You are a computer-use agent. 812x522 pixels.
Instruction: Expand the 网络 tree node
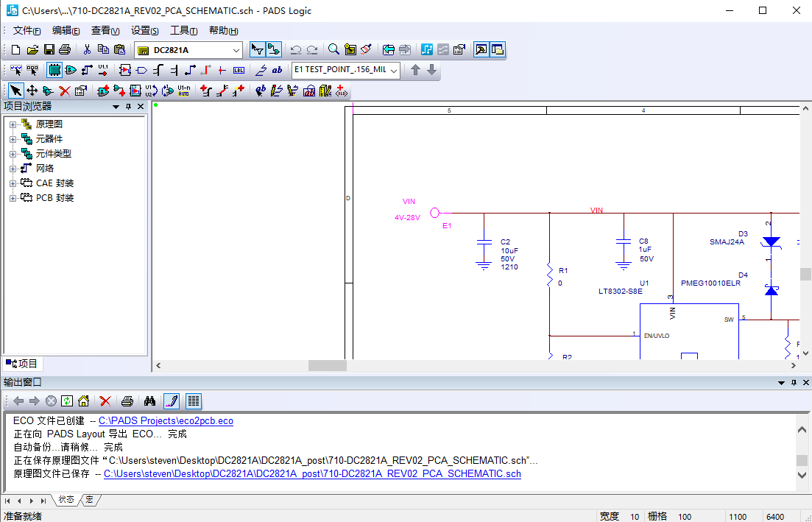click(13, 168)
